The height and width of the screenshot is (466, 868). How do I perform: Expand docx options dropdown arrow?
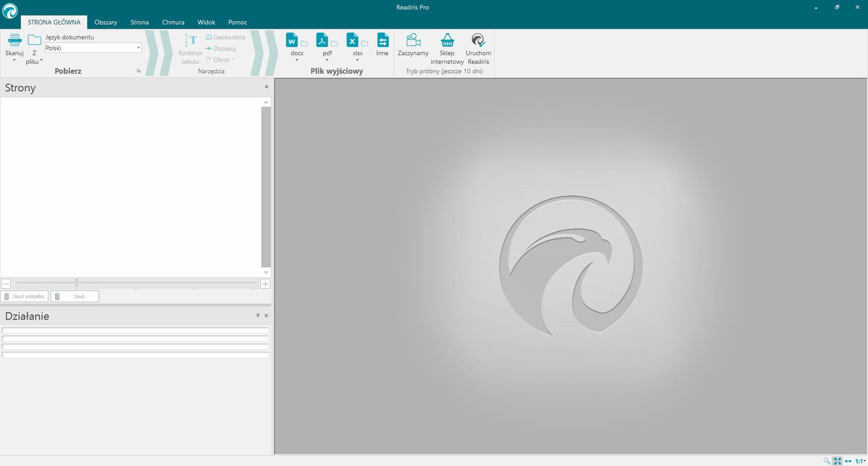pos(297,60)
